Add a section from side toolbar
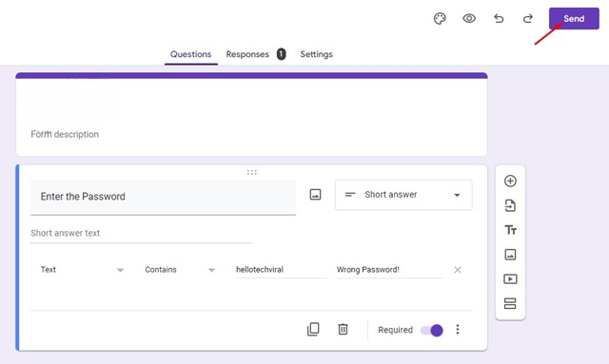This screenshot has width=609, height=364. 510,303
